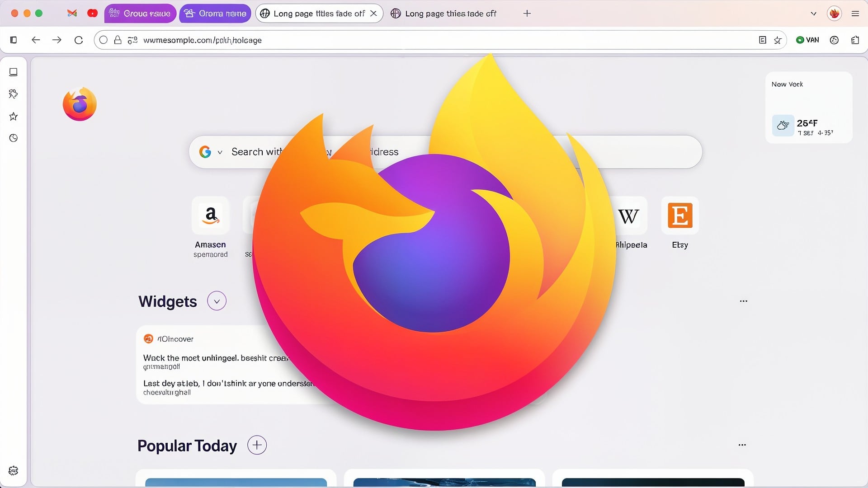
Task: Collapse the Widgets section chevron
Action: (x=217, y=301)
